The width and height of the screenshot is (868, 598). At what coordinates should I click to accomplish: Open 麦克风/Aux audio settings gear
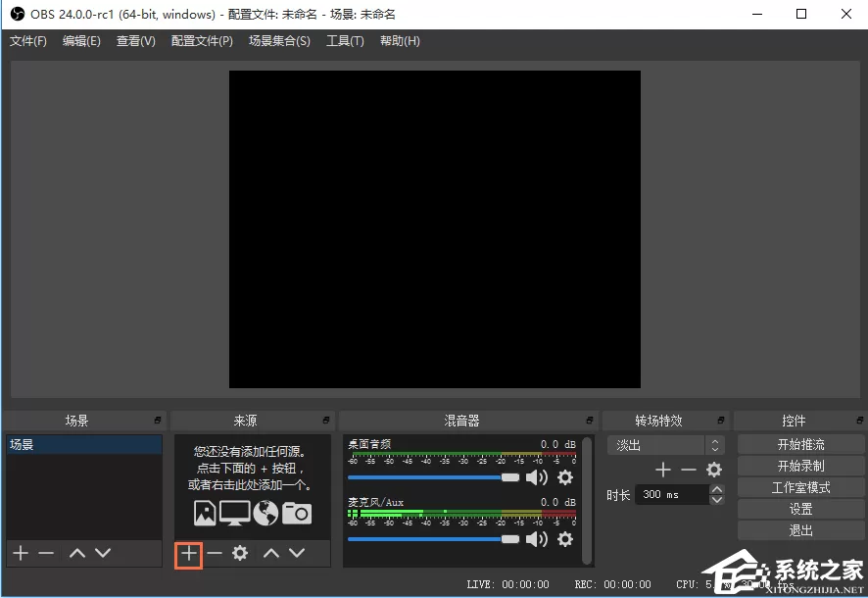click(565, 539)
